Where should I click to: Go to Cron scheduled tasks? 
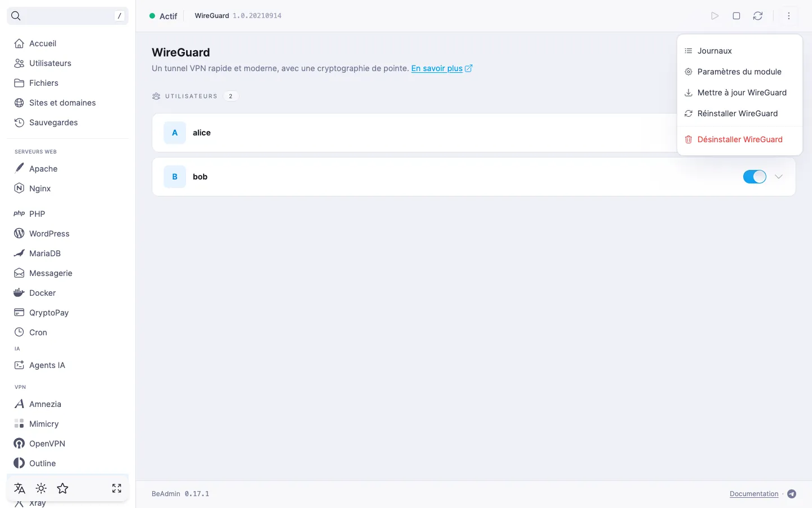click(68, 332)
